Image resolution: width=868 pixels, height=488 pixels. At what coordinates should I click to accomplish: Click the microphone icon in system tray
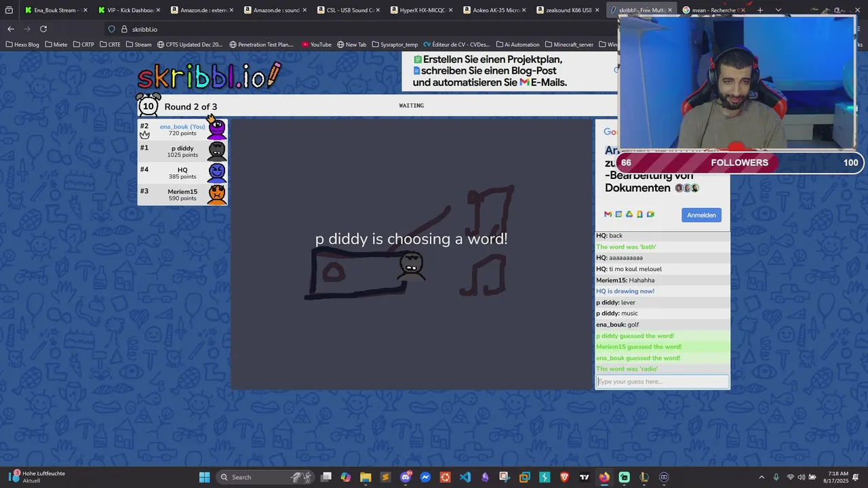[776, 477]
